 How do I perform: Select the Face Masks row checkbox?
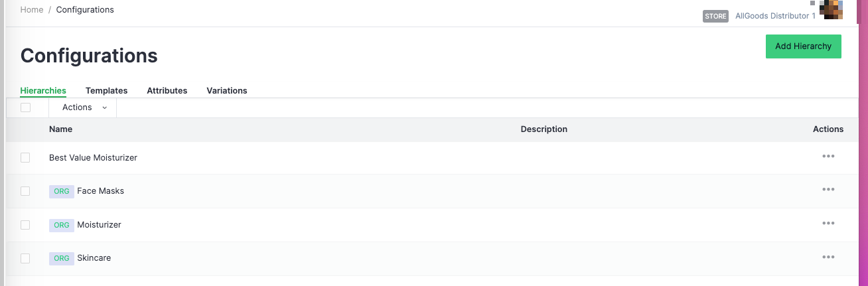tap(25, 191)
